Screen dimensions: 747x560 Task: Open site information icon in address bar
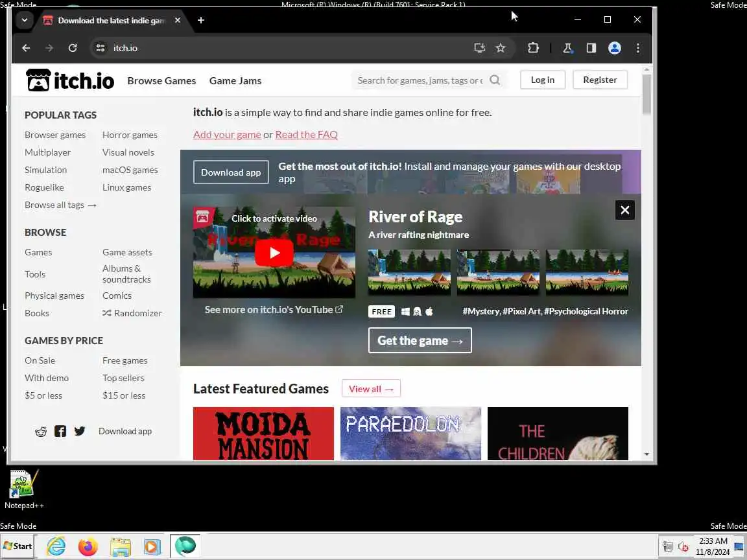coord(101,48)
